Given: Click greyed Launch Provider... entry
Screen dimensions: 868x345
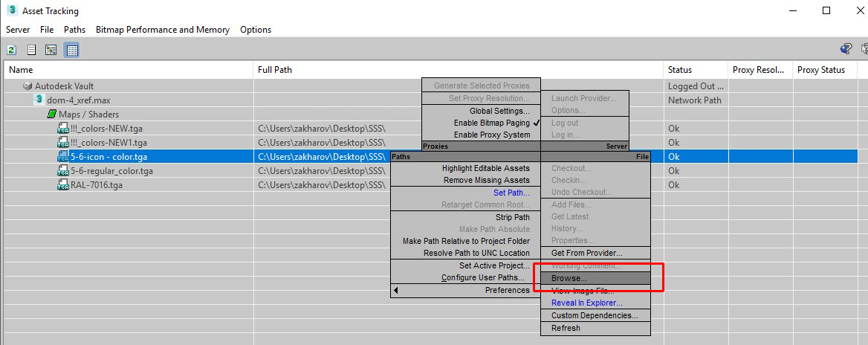Looking at the screenshot, I should [583, 98].
